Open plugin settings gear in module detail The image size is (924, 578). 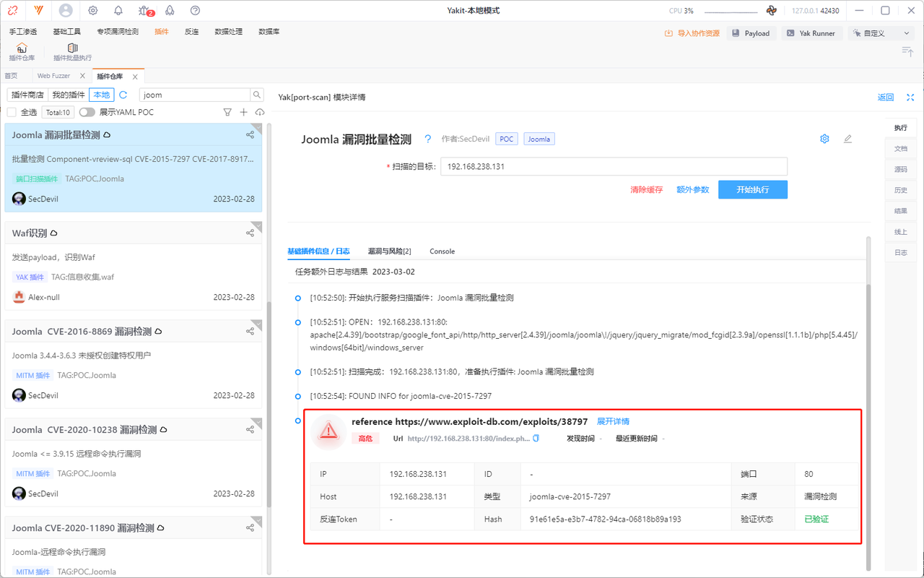coord(824,139)
